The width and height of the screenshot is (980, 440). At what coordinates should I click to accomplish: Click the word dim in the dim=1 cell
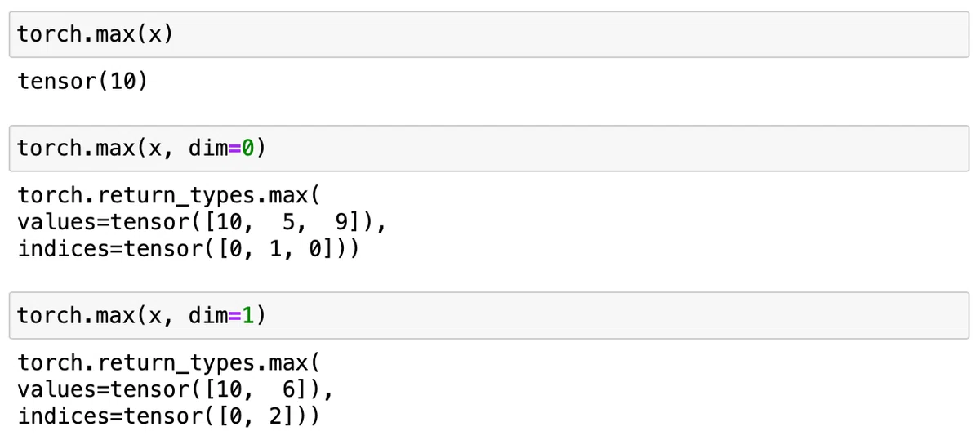[208, 315]
